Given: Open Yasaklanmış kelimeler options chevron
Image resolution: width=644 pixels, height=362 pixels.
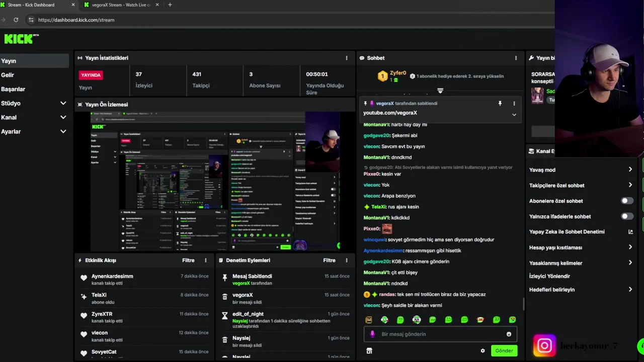Looking at the screenshot, I should [630, 262].
